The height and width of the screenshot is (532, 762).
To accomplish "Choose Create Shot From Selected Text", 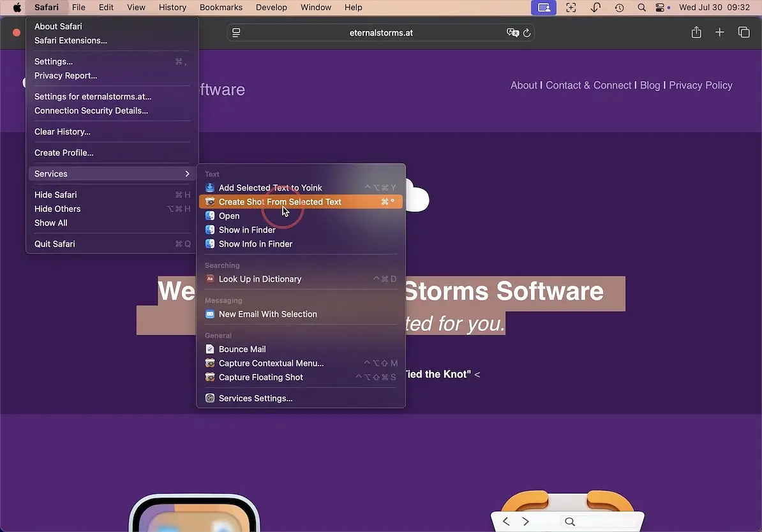I will 280,202.
